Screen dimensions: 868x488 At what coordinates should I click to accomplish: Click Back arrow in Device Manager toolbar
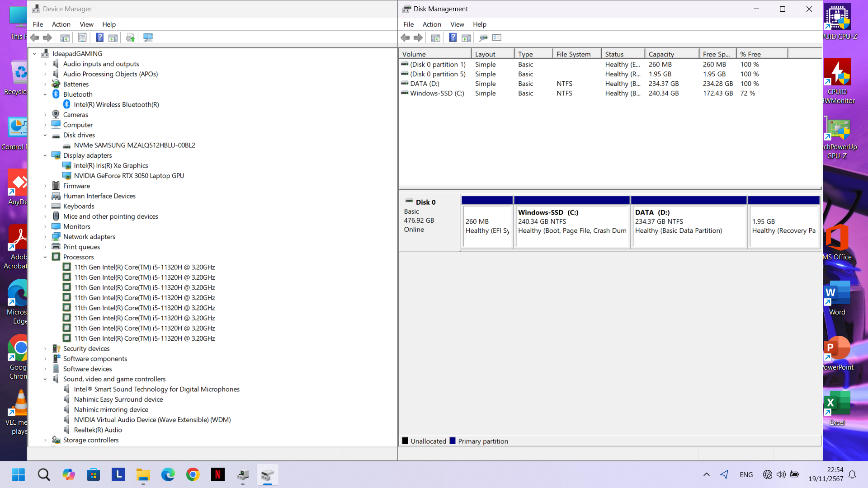[35, 38]
